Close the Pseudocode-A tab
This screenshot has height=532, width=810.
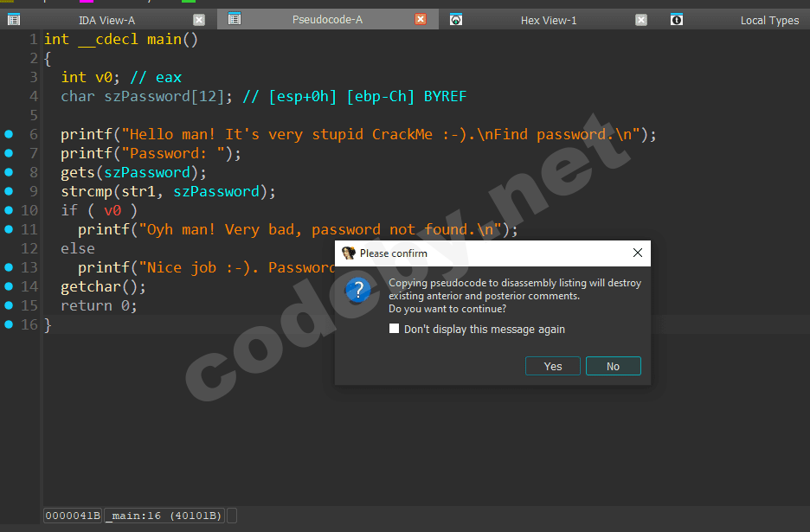[x=421, y=19]
